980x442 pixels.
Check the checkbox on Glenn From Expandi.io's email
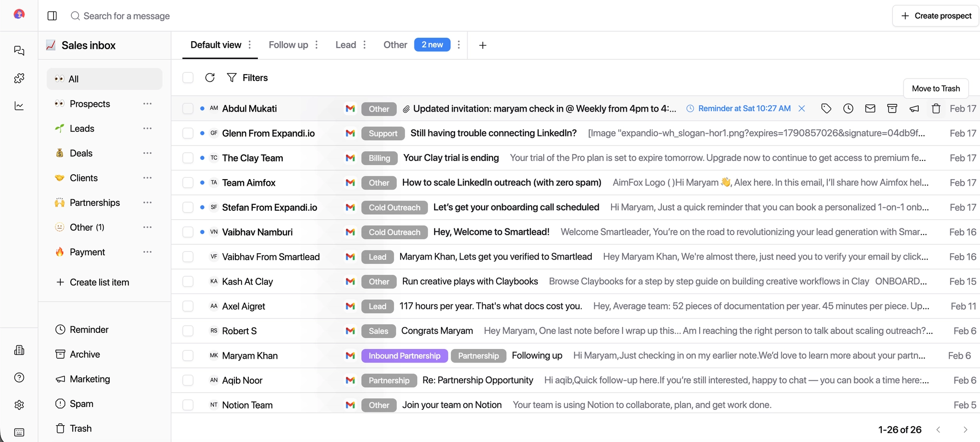pyautogui.click(x=188, y=133)
